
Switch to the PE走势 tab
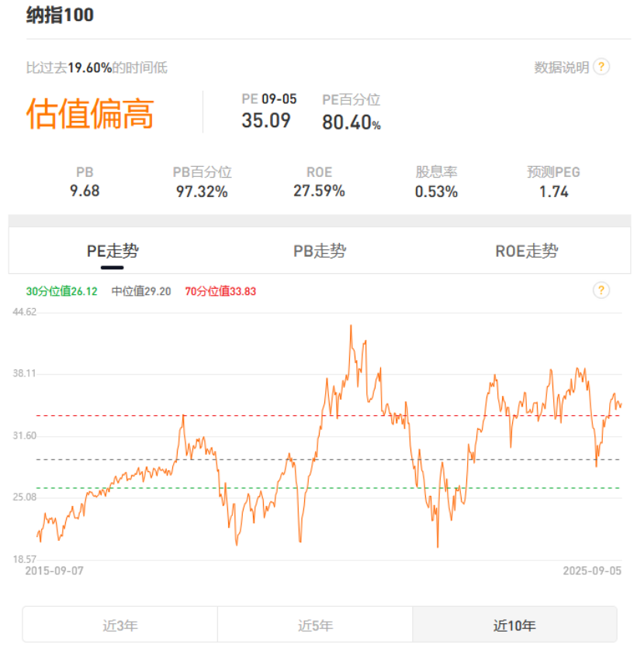(113, 251)
